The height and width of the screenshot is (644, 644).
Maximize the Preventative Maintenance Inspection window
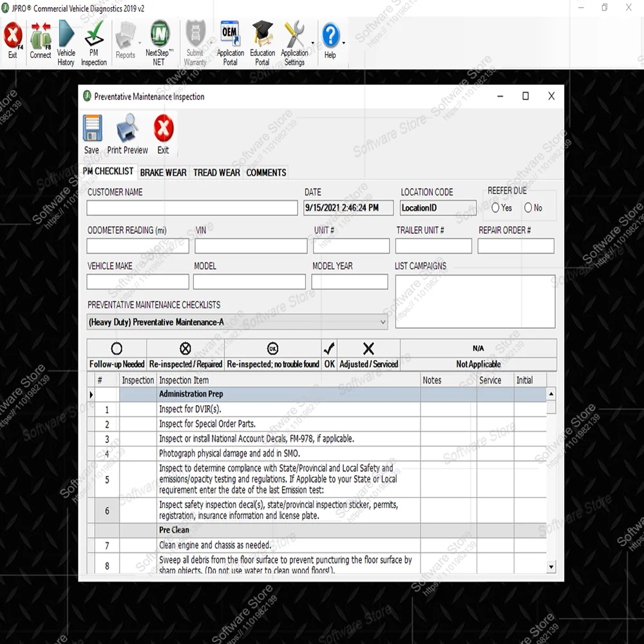tap(526, 96)
